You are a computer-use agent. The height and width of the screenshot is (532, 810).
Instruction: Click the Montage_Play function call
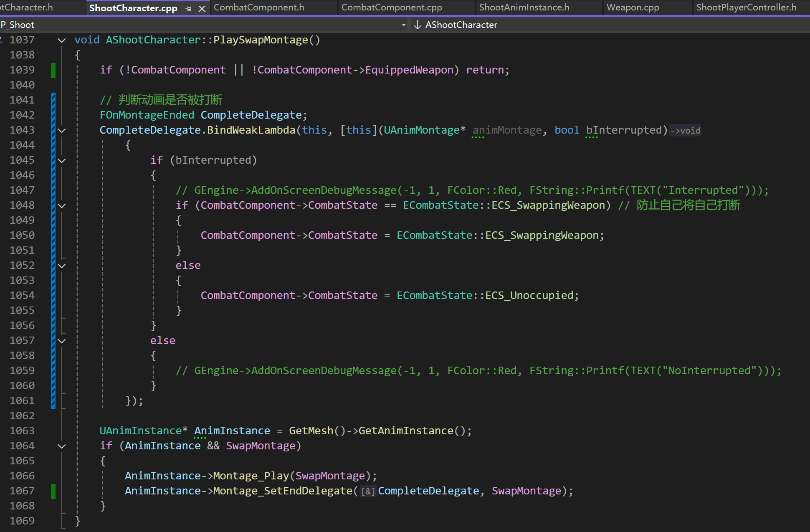coord(251,476)
